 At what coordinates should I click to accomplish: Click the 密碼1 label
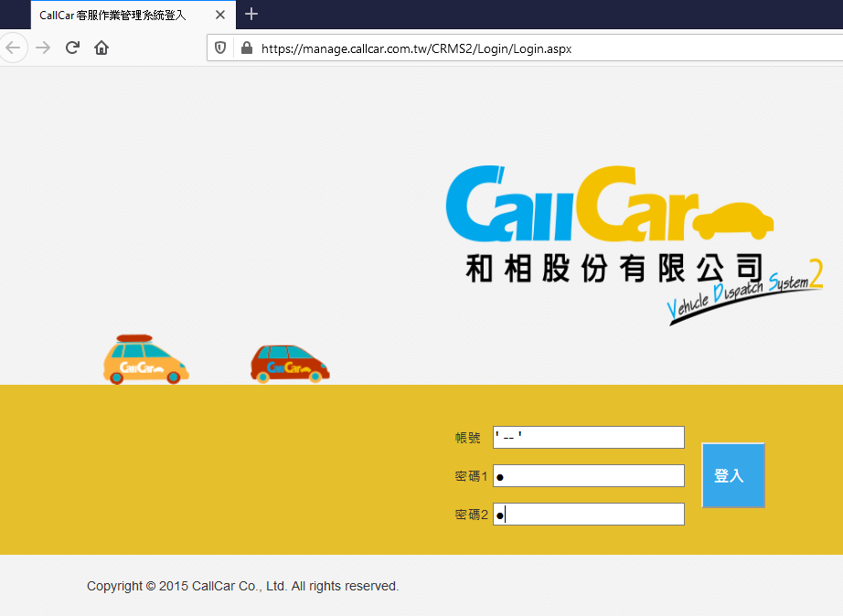[471, 476]
